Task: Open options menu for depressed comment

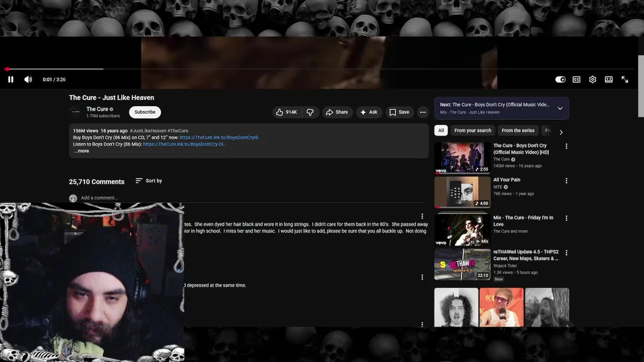Action: (422, 277)
